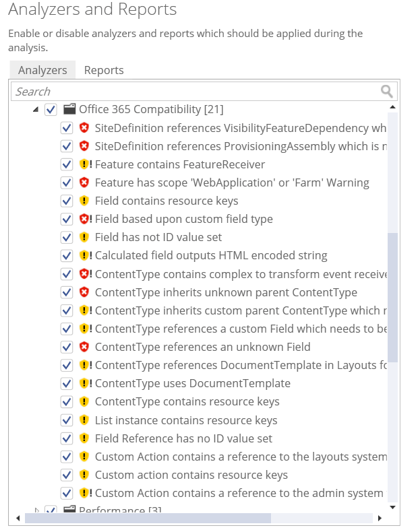Uncheck 'ContentType uses DocumentTemplate' checkbox
420x532 pixels.
click(67, 384)
